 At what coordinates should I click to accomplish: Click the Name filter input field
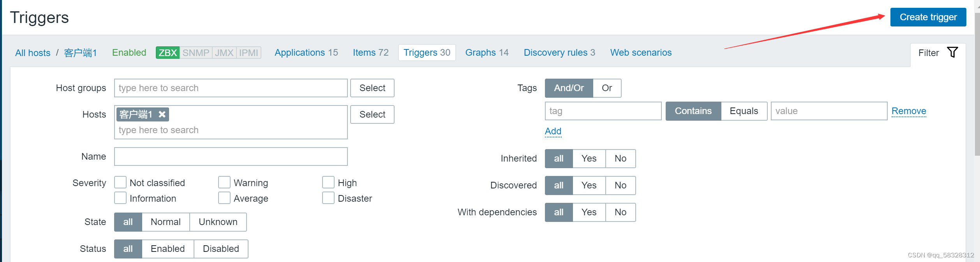231,156
